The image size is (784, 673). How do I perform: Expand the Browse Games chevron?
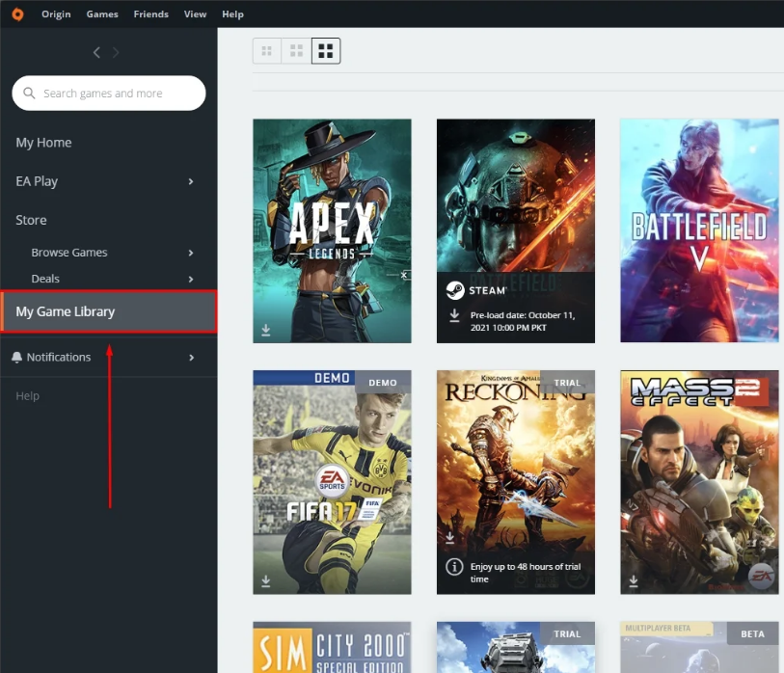coord(191,253)
